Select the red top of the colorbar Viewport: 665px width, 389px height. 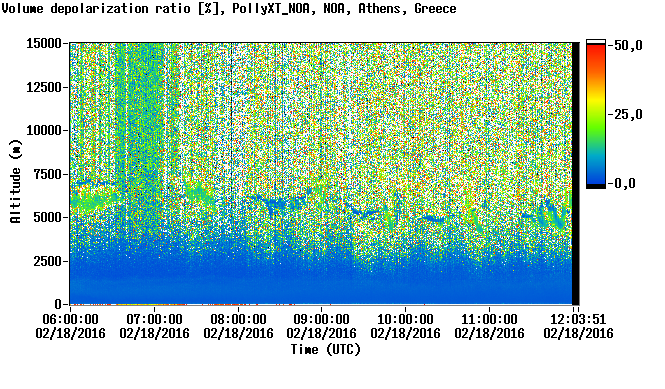coord(596,52)
